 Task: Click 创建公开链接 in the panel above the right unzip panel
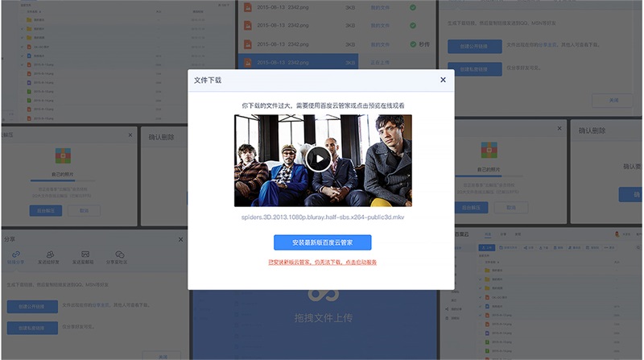click(474, 47)
